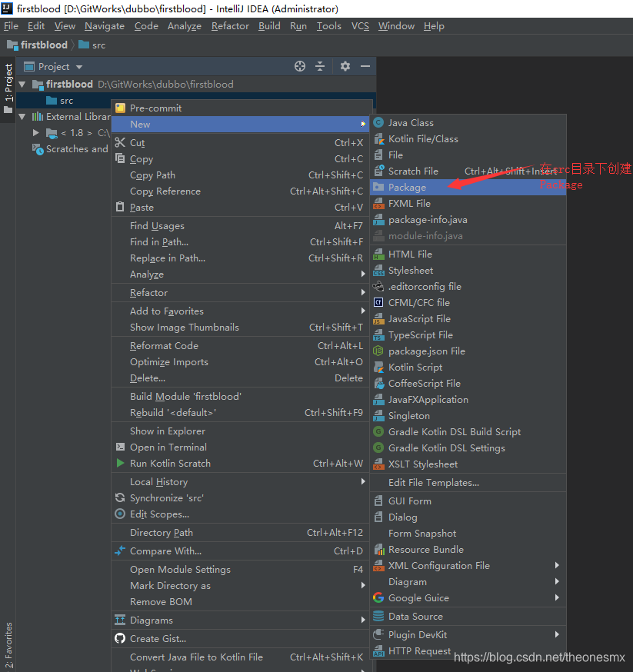633x672 pixels.
Task: Open the Navigate menu
Action: (x=105, y=26)
